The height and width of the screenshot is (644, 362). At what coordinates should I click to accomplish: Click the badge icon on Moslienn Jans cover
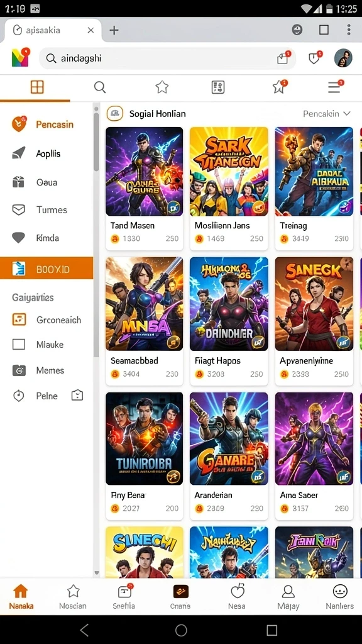258,208
